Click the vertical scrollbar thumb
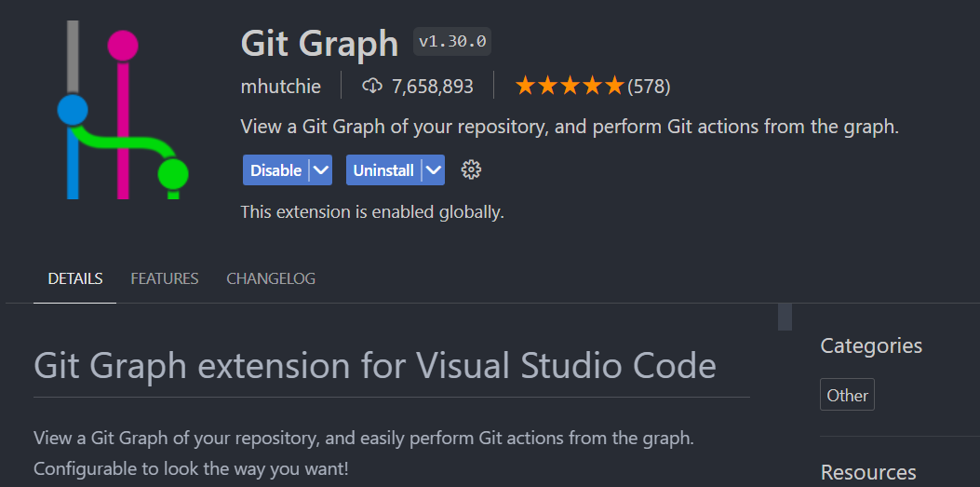The height and width of the screenshot is (487, 980). [785, 317]
